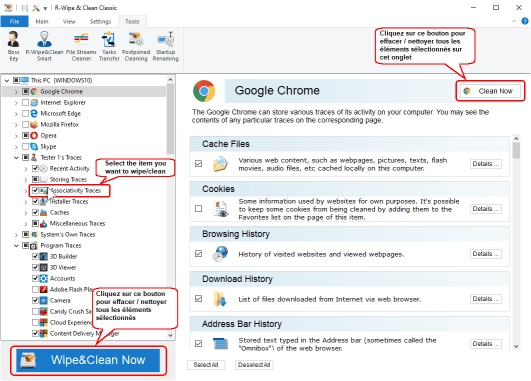Click the 3D Builder app icon
This screenshot has width=531, height=381.
click(43, 256)
